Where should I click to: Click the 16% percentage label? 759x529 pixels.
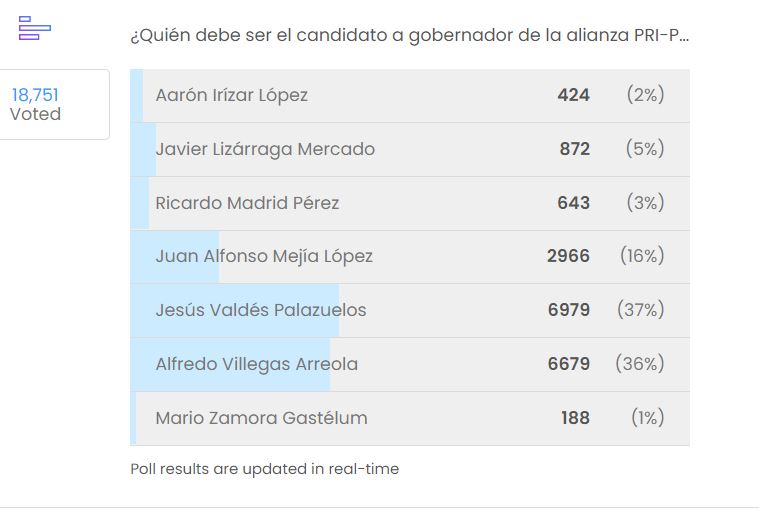[642, 256]
